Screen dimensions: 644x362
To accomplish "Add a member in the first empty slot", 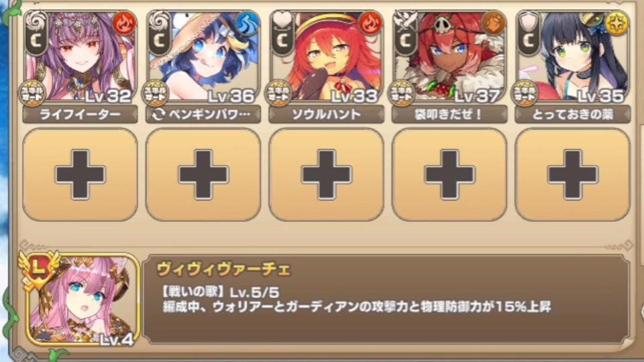I will (x=80, y=174).
